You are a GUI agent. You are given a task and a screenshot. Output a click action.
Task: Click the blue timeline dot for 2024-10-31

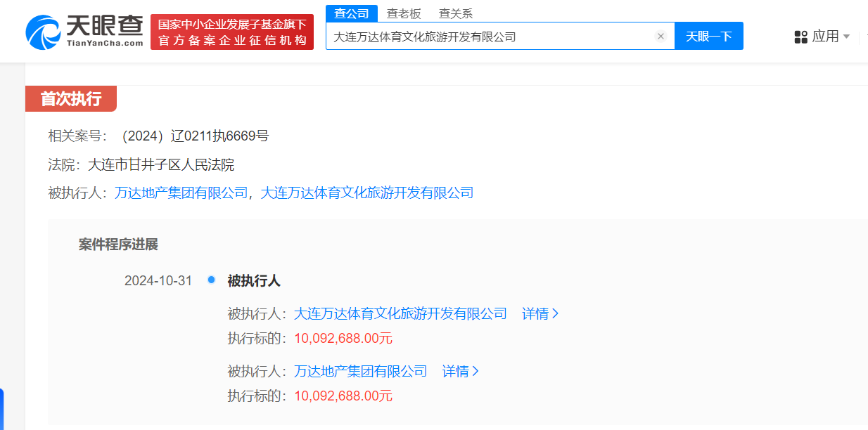coord(211,280)
